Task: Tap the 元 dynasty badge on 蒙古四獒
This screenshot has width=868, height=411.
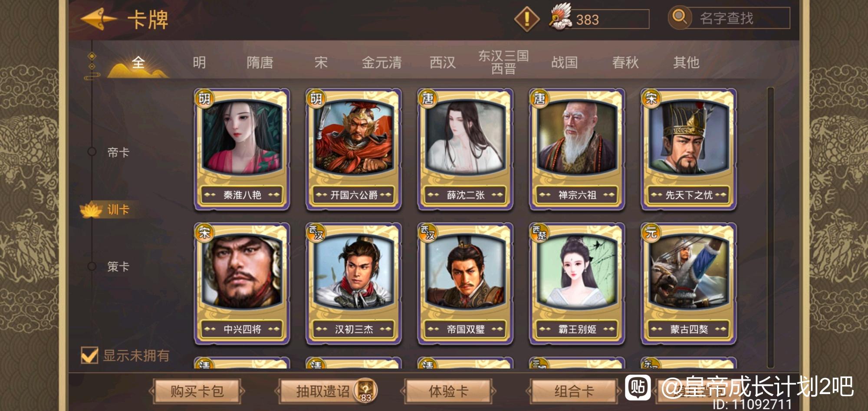Action: [x=651, y=233]
